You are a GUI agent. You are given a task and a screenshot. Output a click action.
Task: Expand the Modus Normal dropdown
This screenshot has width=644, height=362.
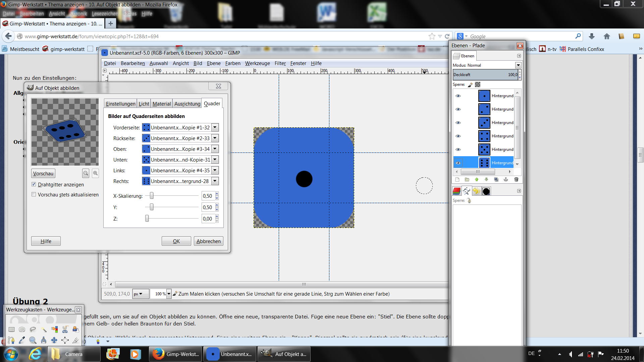coord(518,65)
